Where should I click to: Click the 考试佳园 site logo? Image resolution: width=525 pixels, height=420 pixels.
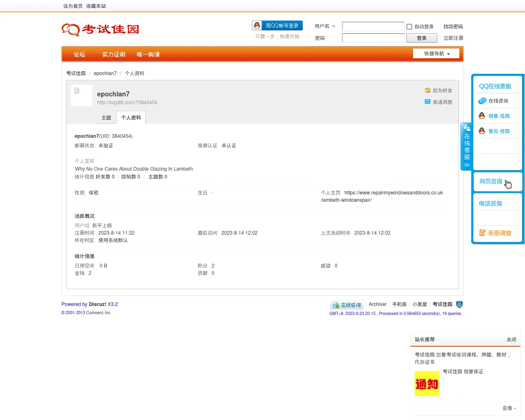(x=100, y=30)
